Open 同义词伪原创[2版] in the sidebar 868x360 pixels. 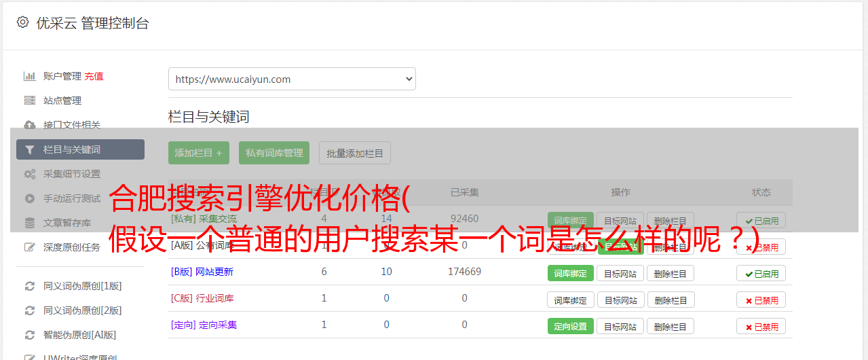click(x=83, y=310)
